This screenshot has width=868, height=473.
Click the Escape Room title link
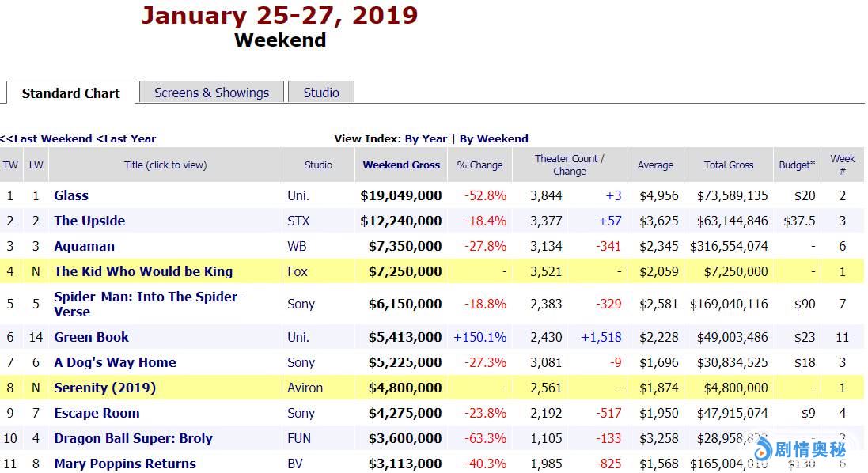click(x=97, y=413)
